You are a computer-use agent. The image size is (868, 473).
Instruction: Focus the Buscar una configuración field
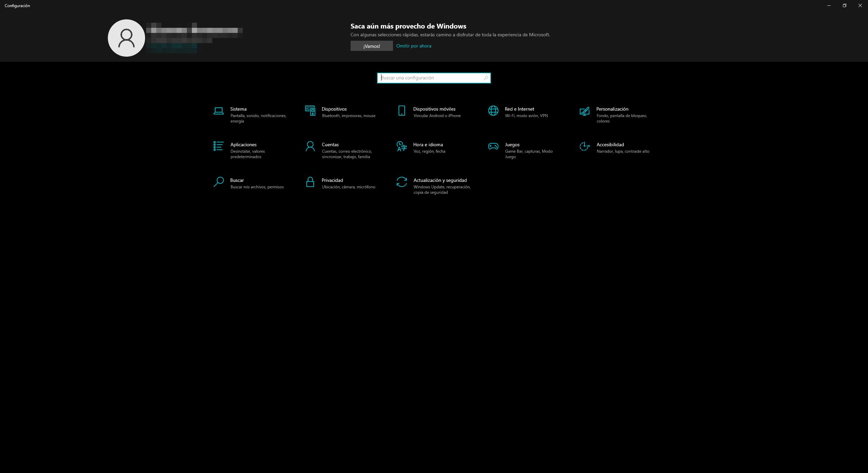click(x=434, y=78)
